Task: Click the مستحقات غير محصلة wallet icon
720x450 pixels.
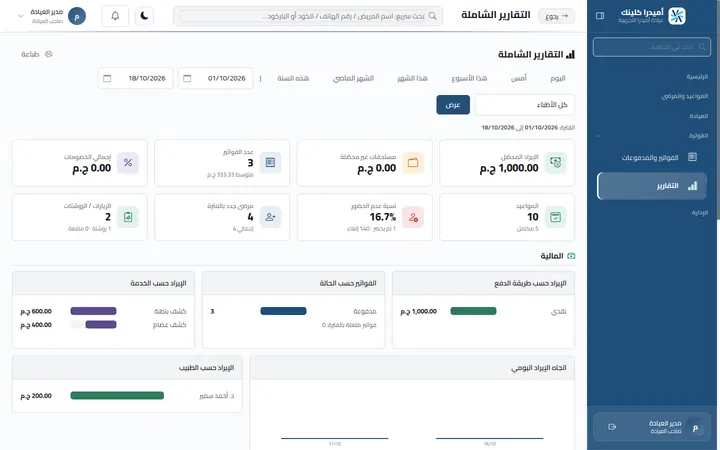Action: [x=413, y=163]
